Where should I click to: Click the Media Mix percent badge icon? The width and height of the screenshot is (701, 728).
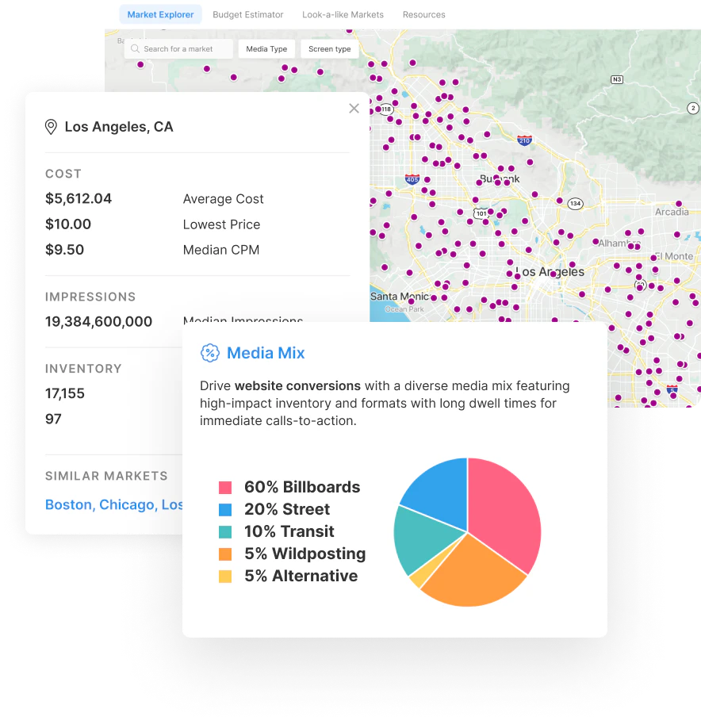(x=210, y=353)
